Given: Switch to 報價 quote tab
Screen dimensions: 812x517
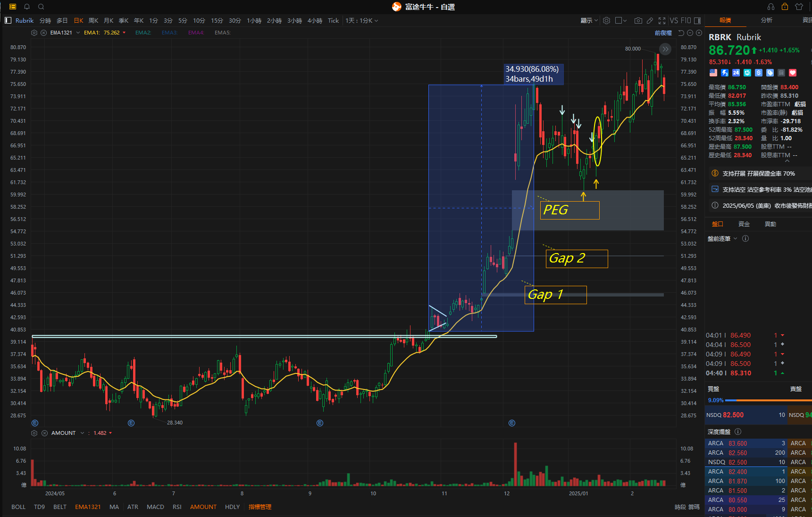Looking at the screenshot, I should tap(725, 20).
